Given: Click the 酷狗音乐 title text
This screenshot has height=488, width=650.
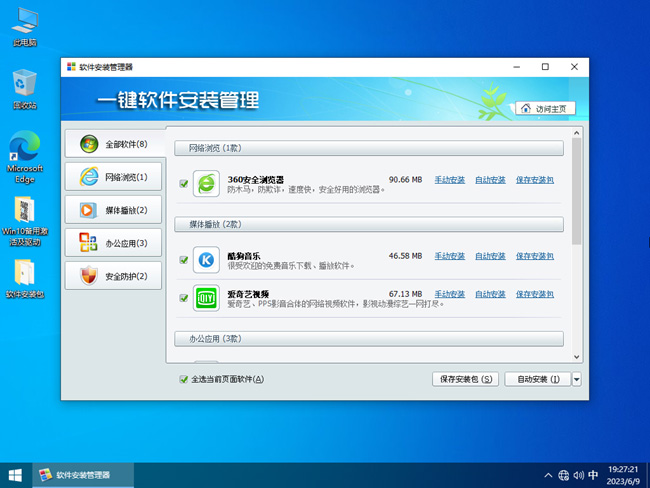Looking at the screenshot, I should pos(244,256).
